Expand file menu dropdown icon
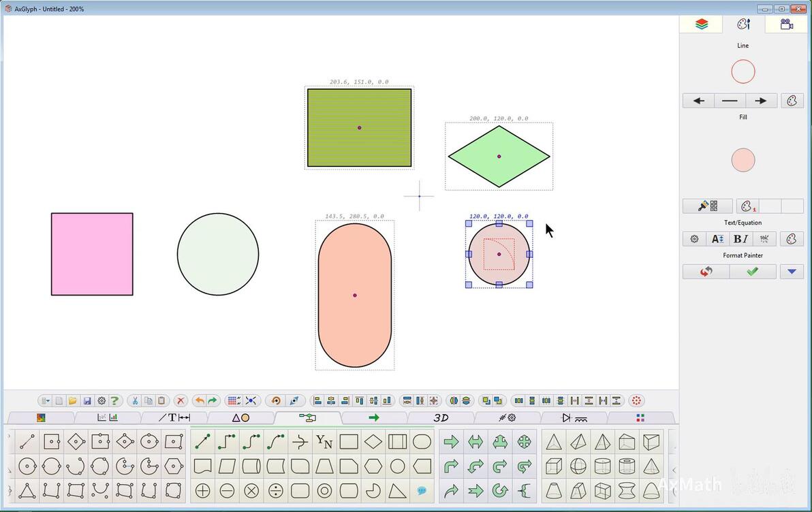The height and width of the screenshot is (512, 812). pyautogui.click(x=46, y=401)
